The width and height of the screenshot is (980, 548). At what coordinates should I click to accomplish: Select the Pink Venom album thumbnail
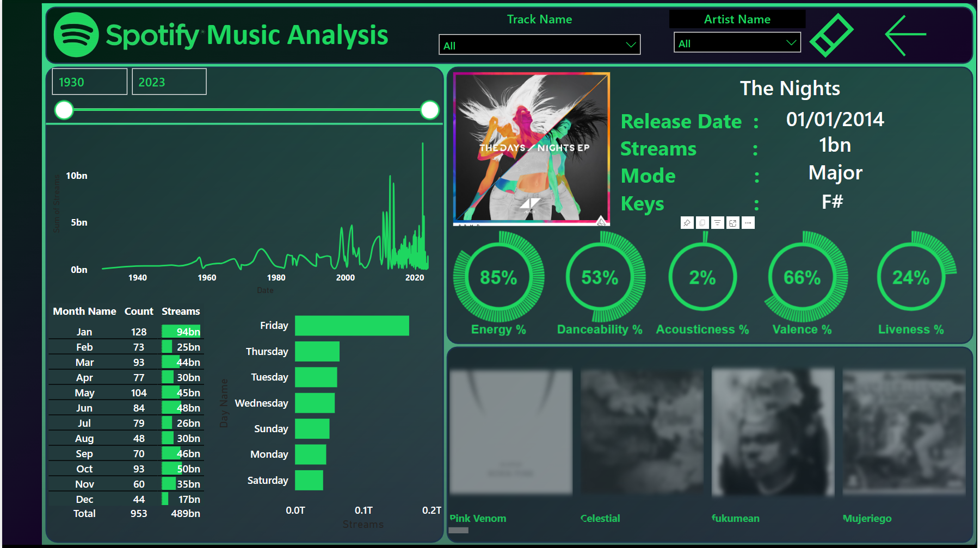tap(511, 432)
